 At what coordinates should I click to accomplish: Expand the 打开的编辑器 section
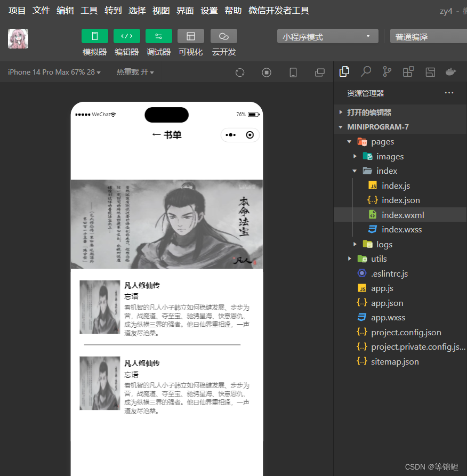pos(400,112)
